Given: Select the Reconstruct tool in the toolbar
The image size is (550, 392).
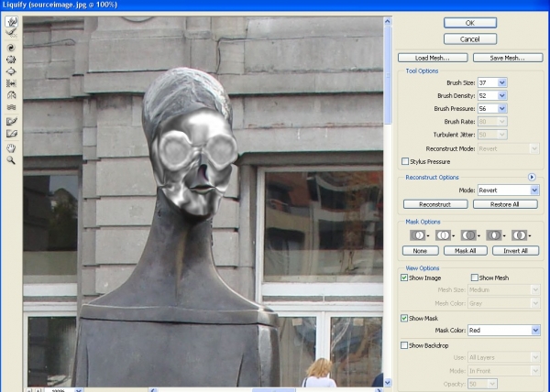Looking at the screenshot, I should pyautogui.click(x=11, y=33).
